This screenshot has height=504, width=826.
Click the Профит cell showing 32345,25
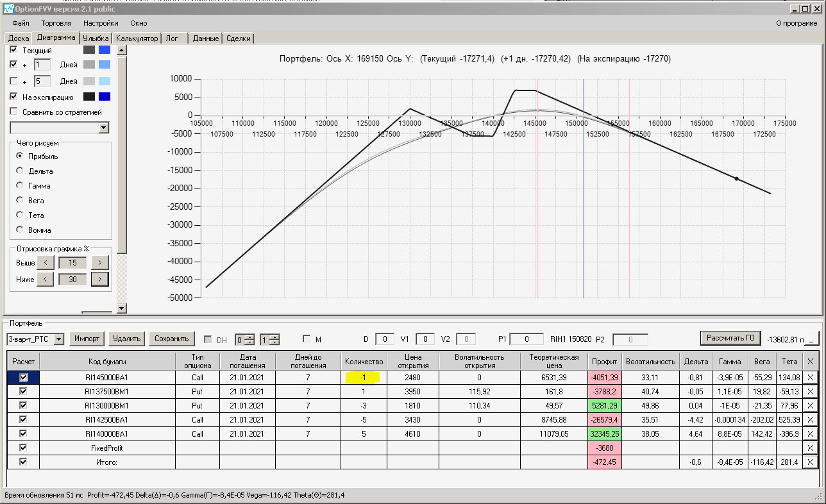click(x=605, y=434)
